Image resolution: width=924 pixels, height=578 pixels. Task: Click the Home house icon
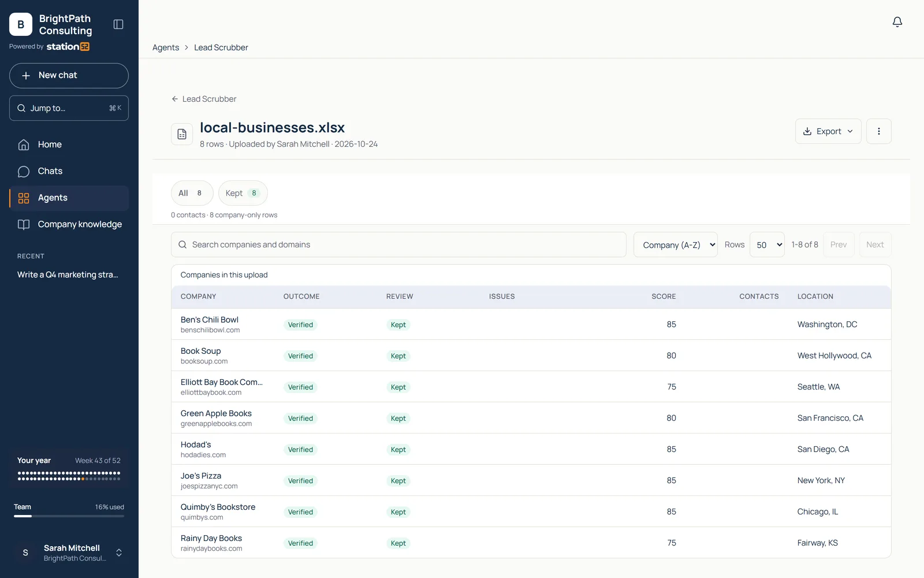(x=24, y=144)
